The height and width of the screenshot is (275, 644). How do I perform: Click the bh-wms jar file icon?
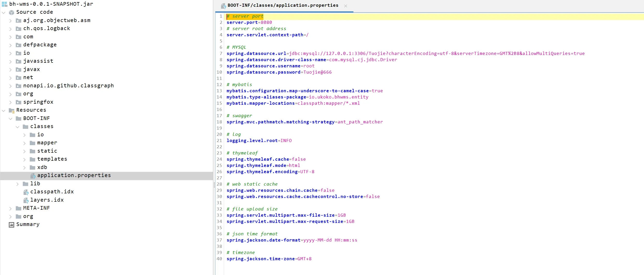5,4
